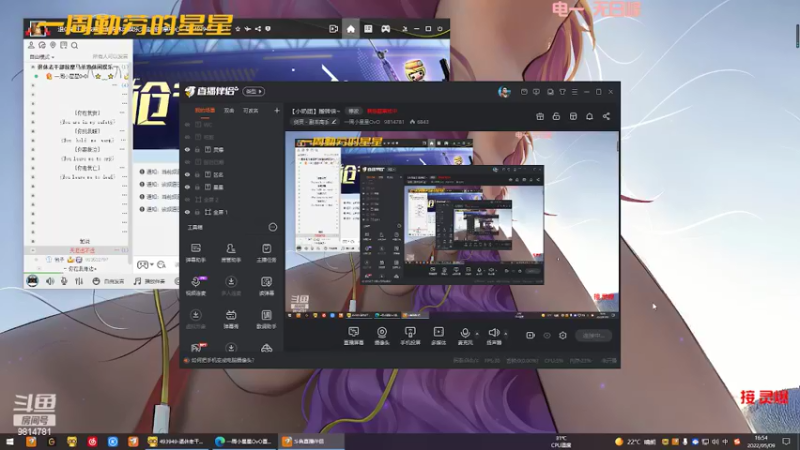The image size is (800, 450).
Task: Add a new scene with the plus button
Action: click(x=277, y=110)
